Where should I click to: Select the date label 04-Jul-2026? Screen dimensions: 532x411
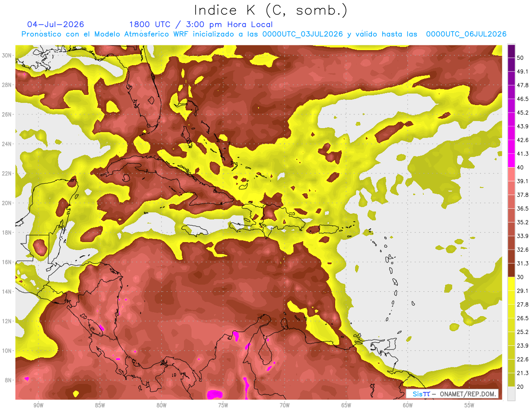[55, 24]
